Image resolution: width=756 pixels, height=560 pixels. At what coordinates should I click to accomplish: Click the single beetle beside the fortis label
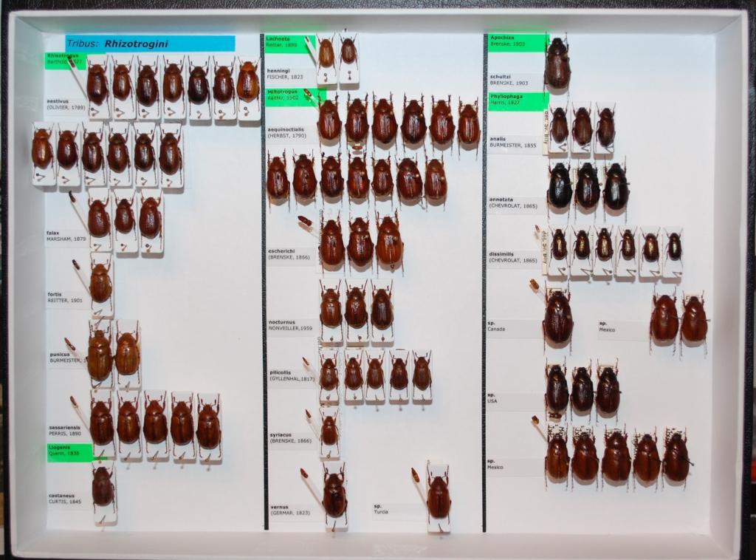pos(100,283)
